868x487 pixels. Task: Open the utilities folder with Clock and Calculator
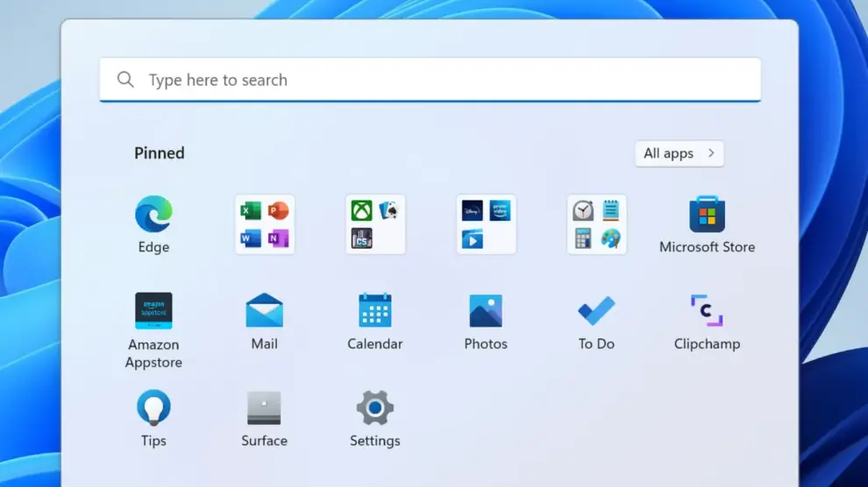point(596,224)
